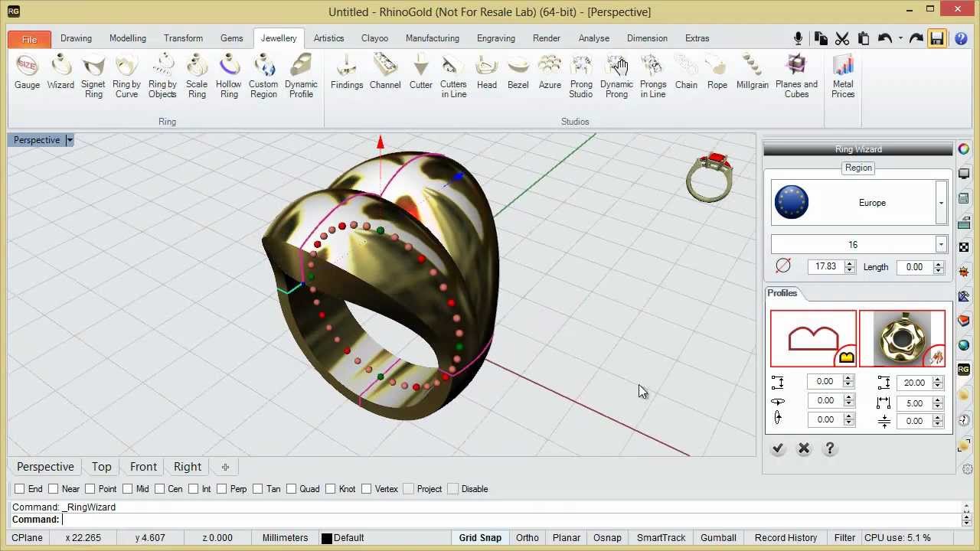980x551 pixels.
Task: Click the microphone icon in title toolbar
Action: point(798,38)
